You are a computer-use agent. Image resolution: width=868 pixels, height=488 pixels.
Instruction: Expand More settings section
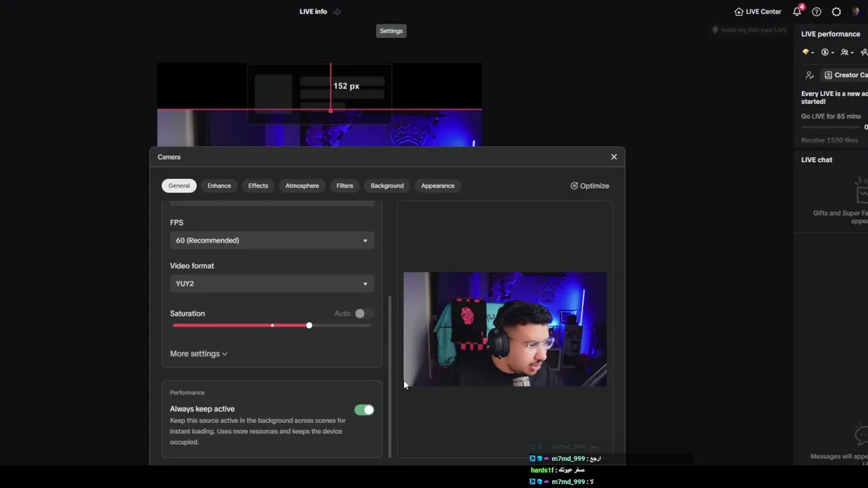click(x=199, y=354)
